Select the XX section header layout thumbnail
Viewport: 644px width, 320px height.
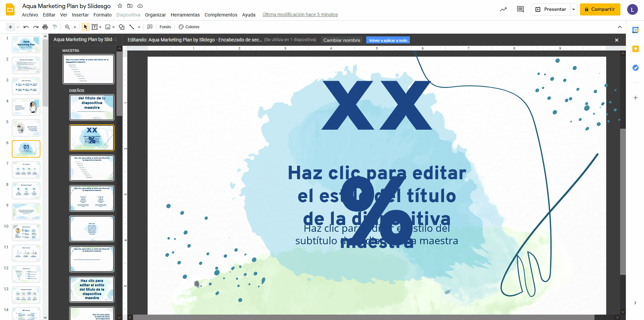coord(92,138)
